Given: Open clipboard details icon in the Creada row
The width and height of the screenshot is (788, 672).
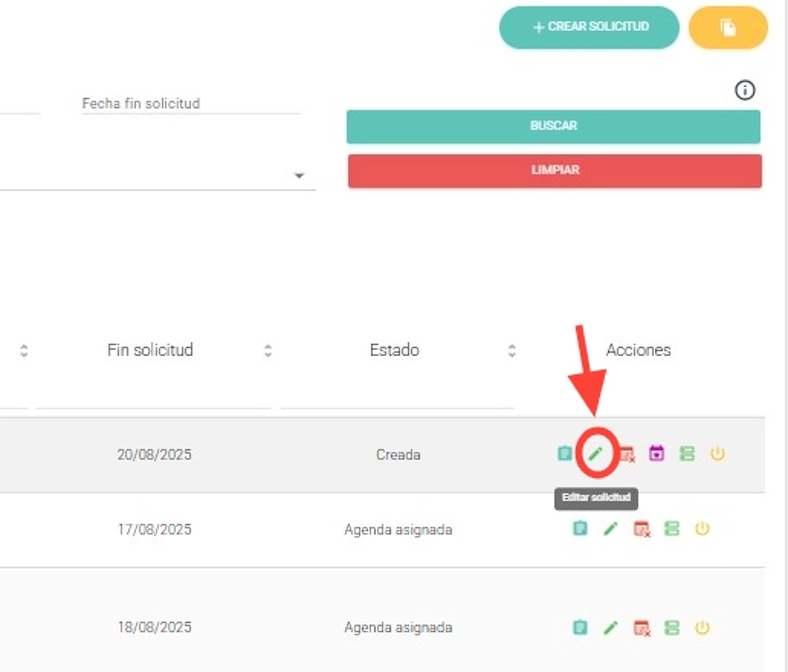Looking at the screenshot, I should click(565, 454).
